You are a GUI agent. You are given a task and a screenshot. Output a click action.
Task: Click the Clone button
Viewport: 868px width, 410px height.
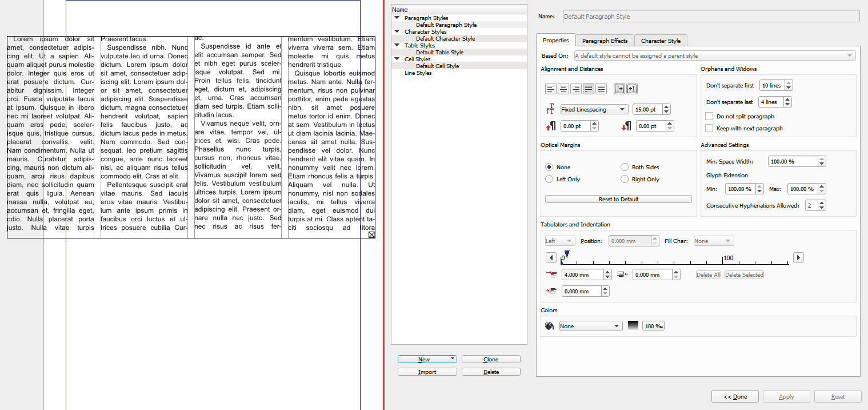coord(491,360)
